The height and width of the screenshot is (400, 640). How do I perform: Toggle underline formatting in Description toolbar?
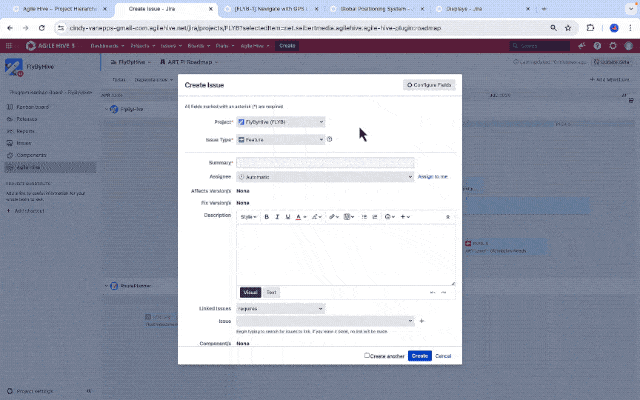(x=288, y=217)
